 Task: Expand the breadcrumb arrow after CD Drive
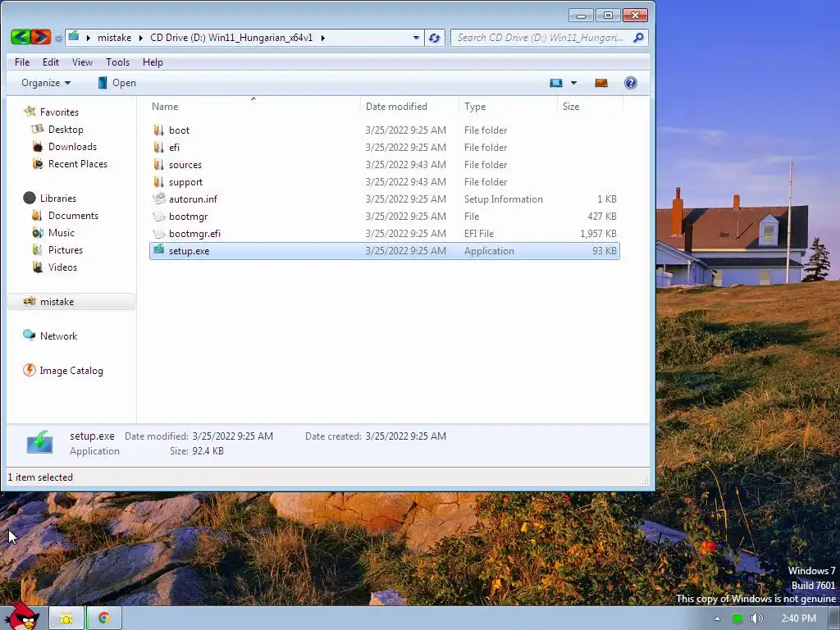(322, 38)
